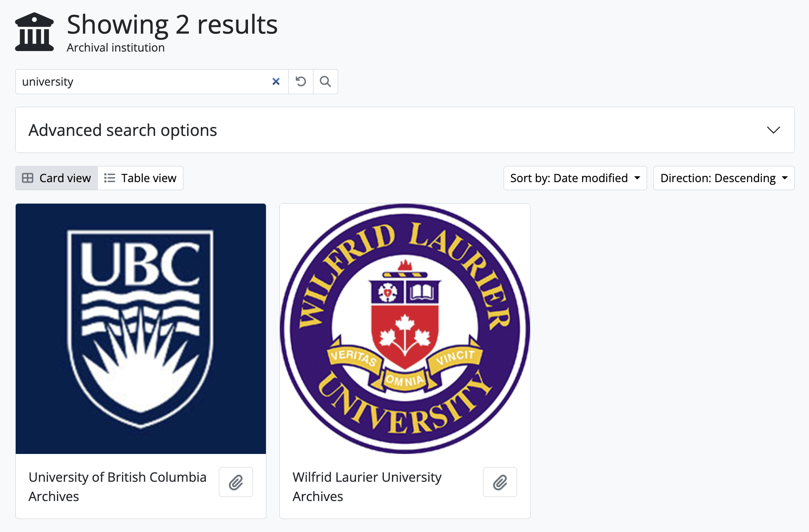Switch to Card view
809x532 pixels.
pos(57,178)
